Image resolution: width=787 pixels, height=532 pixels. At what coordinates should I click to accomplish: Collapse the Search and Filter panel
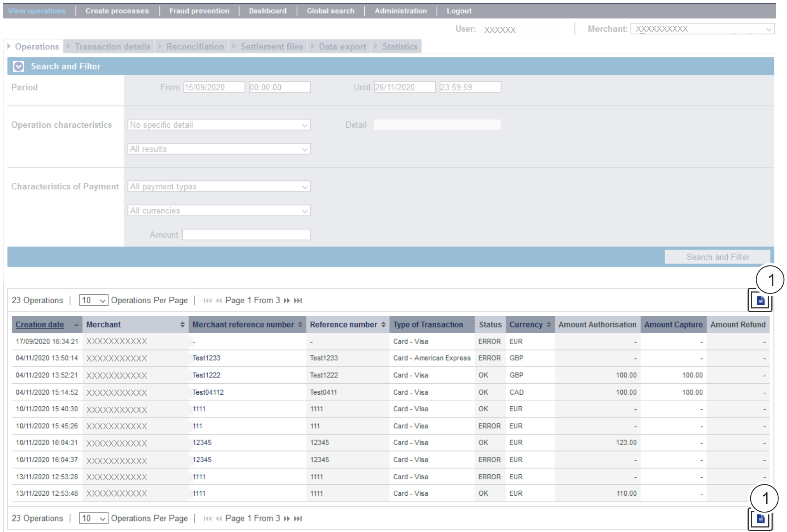click(18, 66)
